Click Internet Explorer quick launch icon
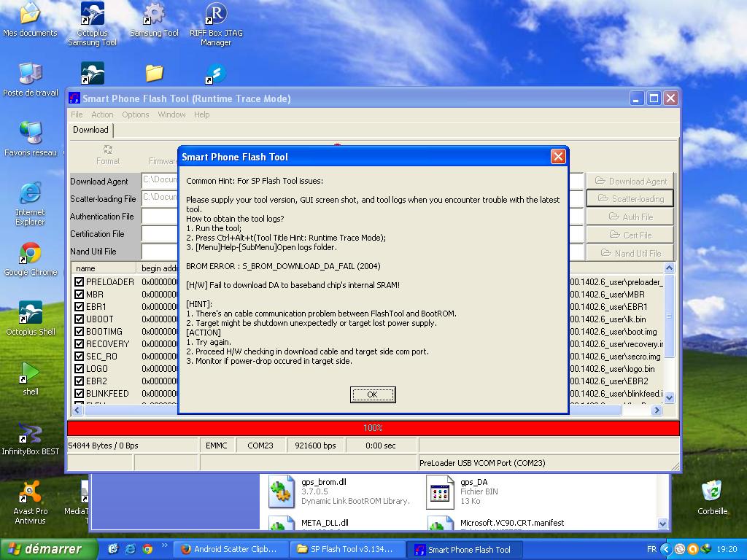This screenshot has height=560, width=747. point(130,549)
